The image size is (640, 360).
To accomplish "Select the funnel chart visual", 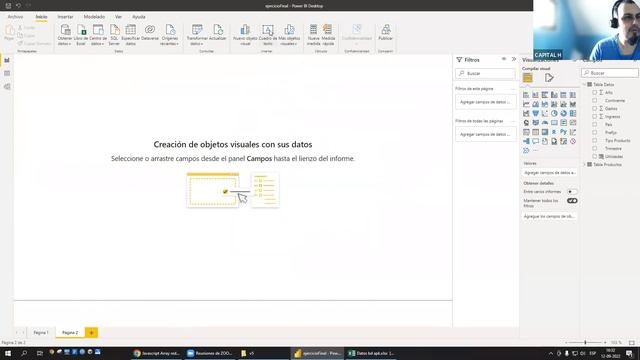I will click(x=536, y=113).
